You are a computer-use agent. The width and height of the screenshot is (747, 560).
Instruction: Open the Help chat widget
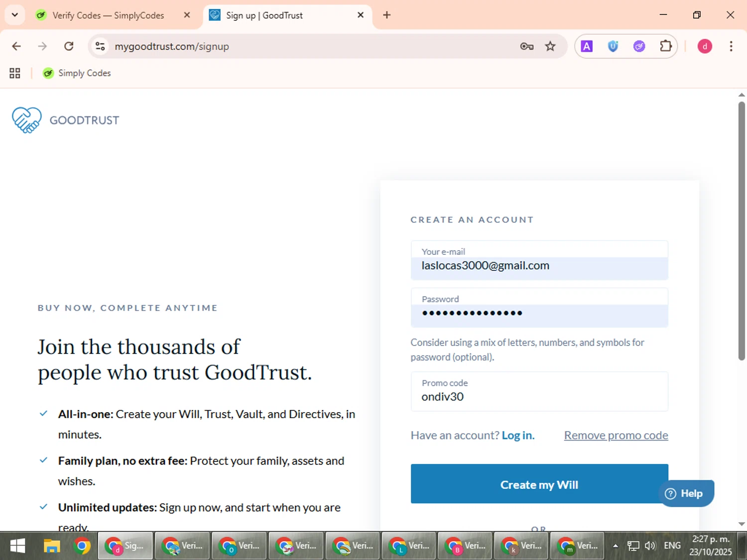tap(686, 493)
